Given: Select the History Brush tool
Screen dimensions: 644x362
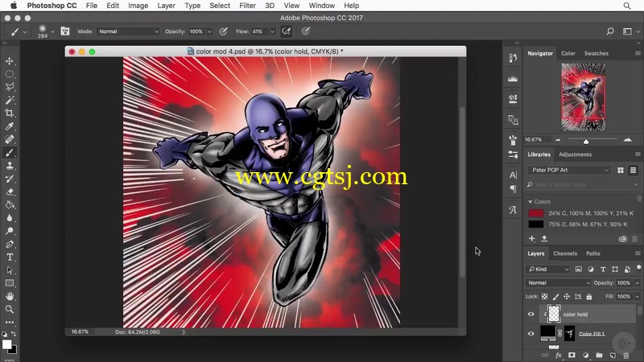Looking at the screenshot, I should pos(10,179).
